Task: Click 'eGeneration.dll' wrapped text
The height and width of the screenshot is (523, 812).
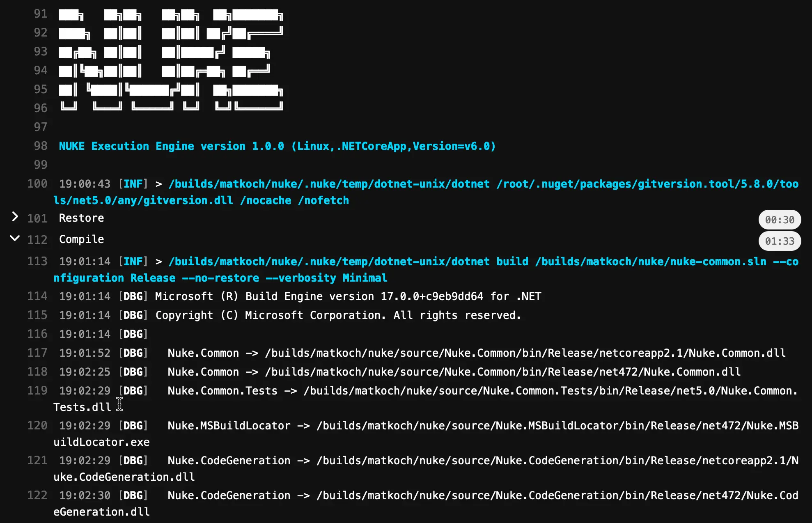Action: (x=101, y=512)
